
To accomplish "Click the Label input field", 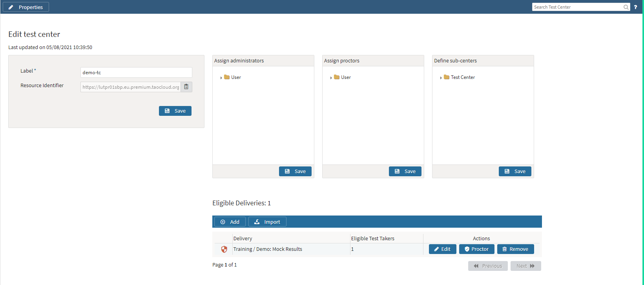I will (x=136, y=73).
